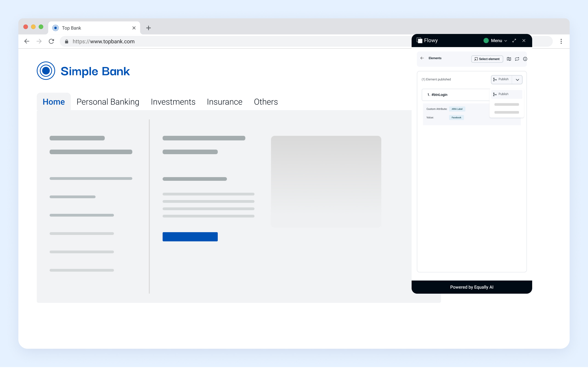
Task: Open a new browser tab
Action: [x=148, y=28]
